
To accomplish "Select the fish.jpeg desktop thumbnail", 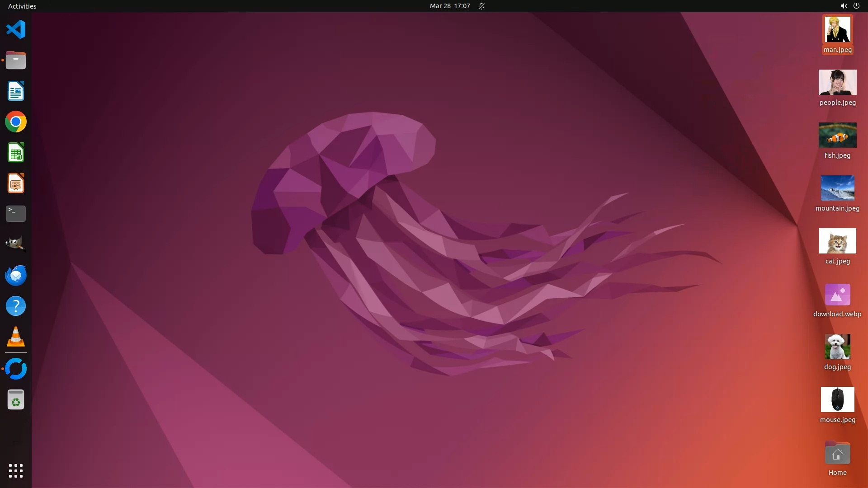I will click(x=837, y=135).
